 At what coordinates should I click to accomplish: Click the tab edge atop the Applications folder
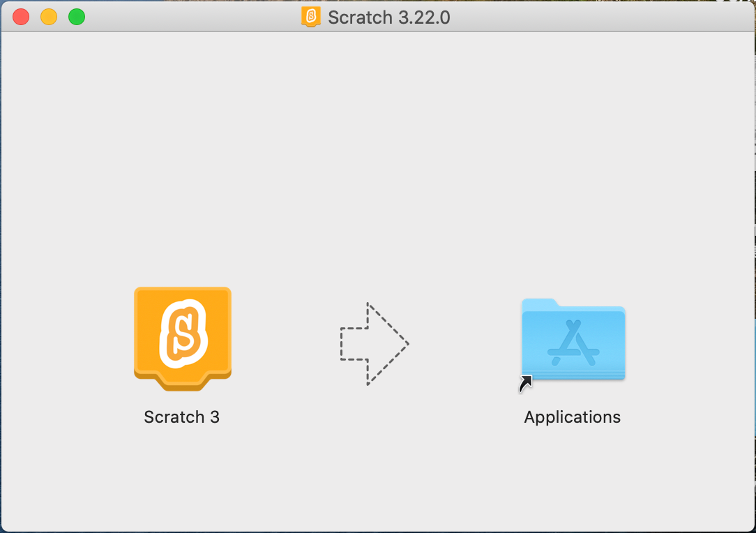540,304
